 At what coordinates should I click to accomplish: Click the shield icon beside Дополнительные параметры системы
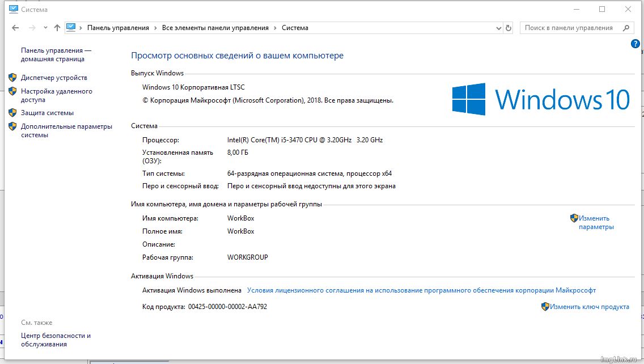click(x=12, y=126)
